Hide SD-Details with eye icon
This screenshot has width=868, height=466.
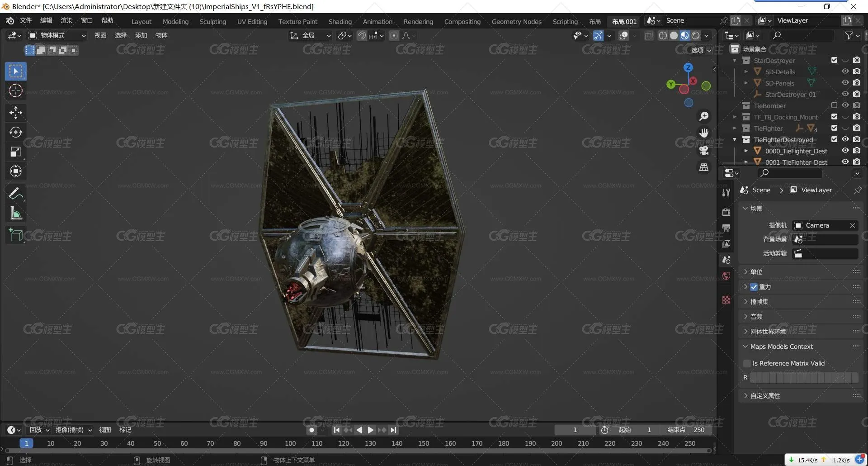point(845,71)
